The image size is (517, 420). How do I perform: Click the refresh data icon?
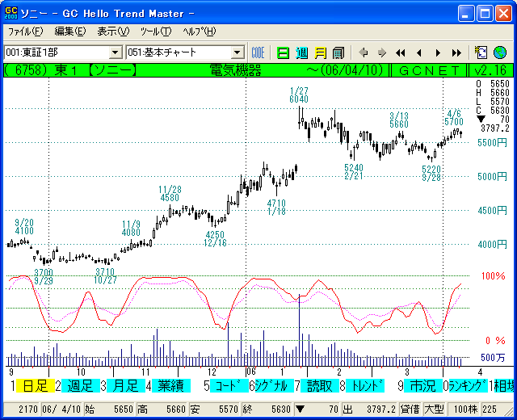tap(481, 52)
